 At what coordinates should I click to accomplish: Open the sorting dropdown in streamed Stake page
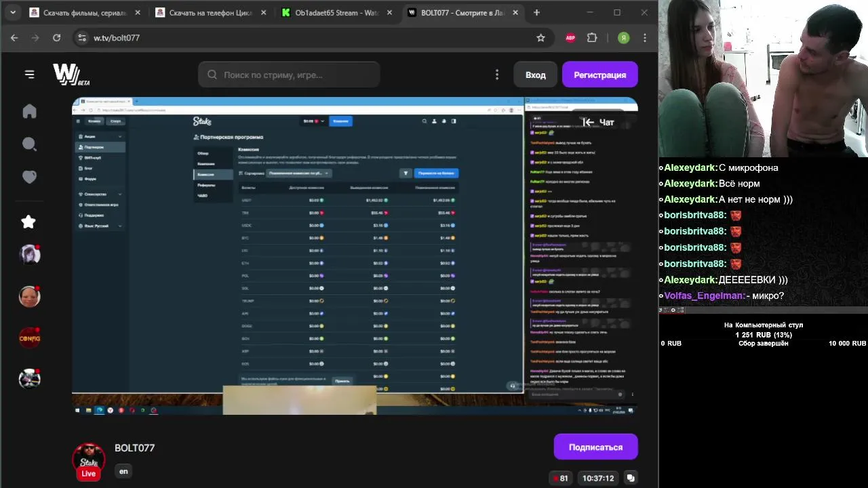coord(298,173)
